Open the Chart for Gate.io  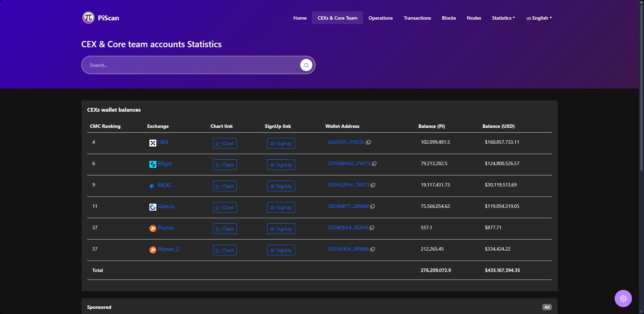coord(225,207)
